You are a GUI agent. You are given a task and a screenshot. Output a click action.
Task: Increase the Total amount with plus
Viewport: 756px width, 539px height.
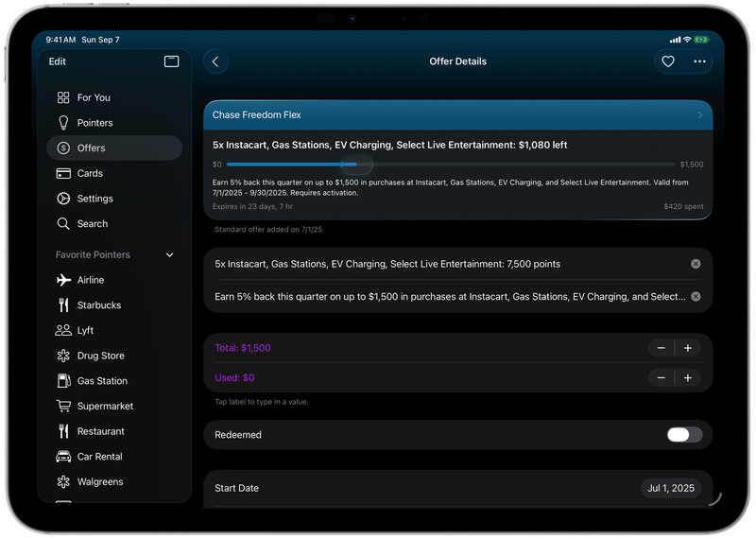coord(688,348)
